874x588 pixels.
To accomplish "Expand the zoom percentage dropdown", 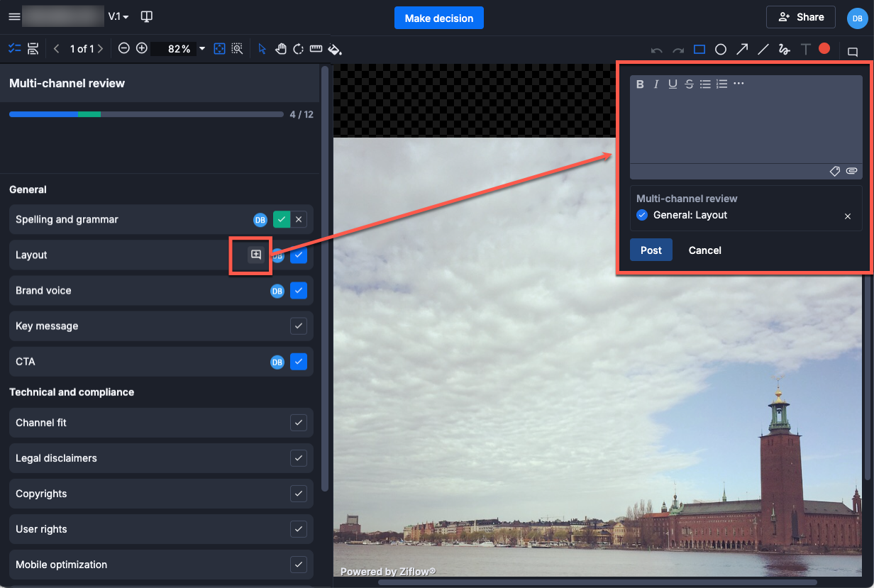I will tap(202, 49).
